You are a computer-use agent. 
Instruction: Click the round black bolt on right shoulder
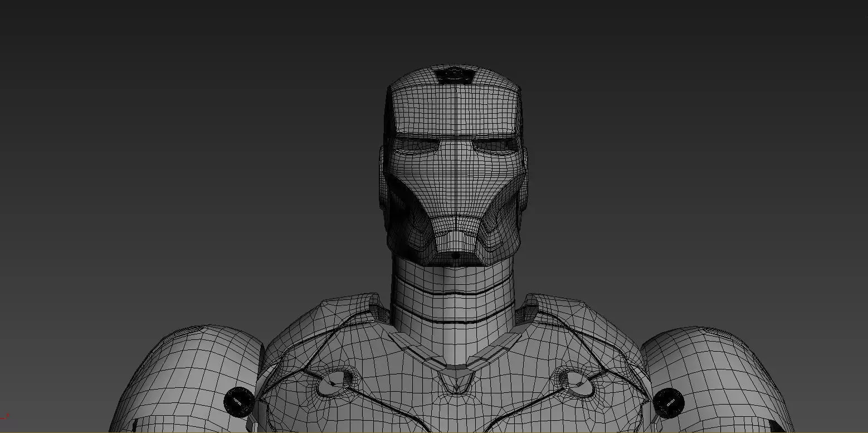(669, 402)
